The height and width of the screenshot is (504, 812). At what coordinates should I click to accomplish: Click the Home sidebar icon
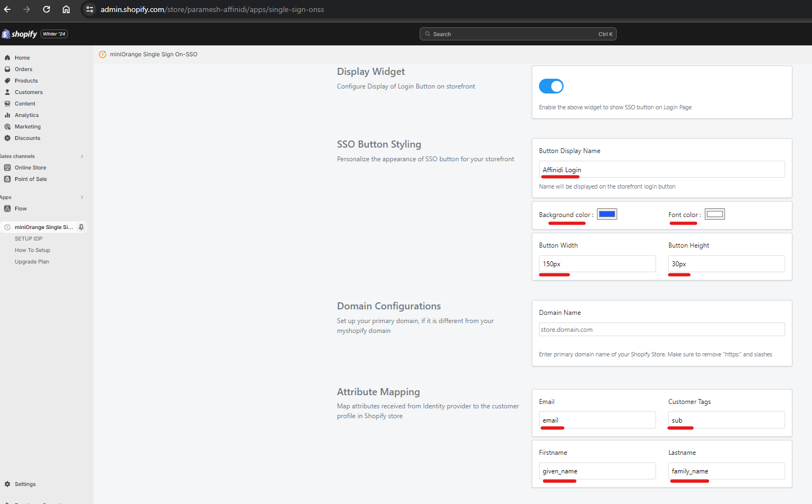tap(8, 57)
